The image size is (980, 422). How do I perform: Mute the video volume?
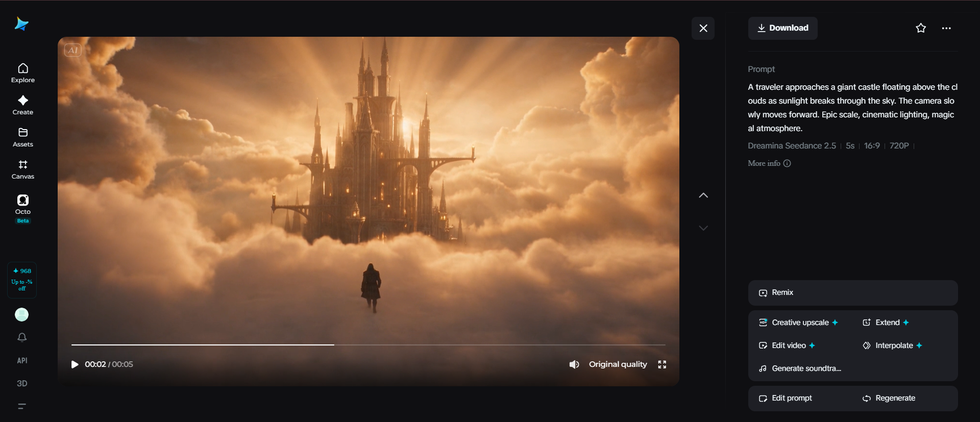[x=574, y=364]
